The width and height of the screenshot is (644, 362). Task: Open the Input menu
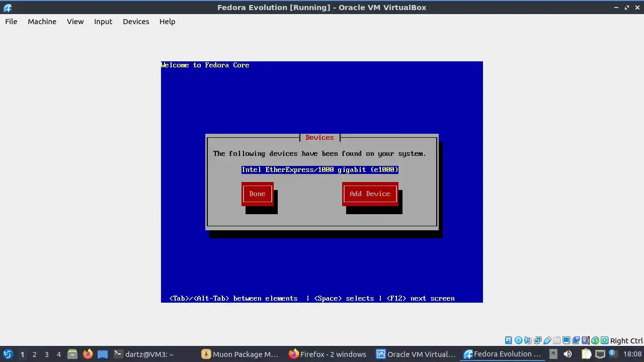(103, 21)
